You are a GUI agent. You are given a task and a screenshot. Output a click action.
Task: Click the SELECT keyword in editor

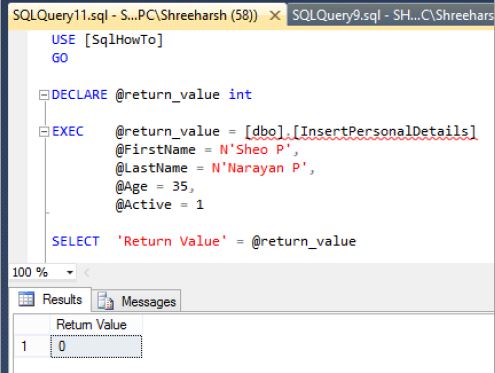click(x=76, y=241)
